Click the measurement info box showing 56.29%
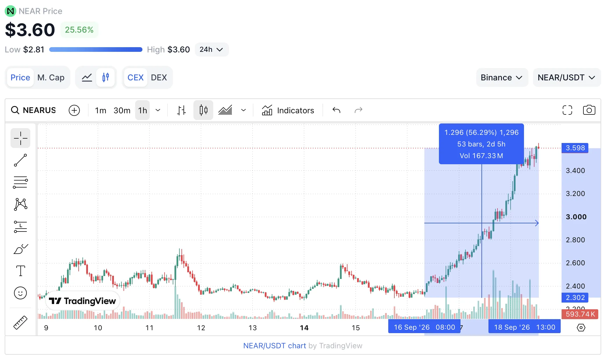 (x=481, y=144)
